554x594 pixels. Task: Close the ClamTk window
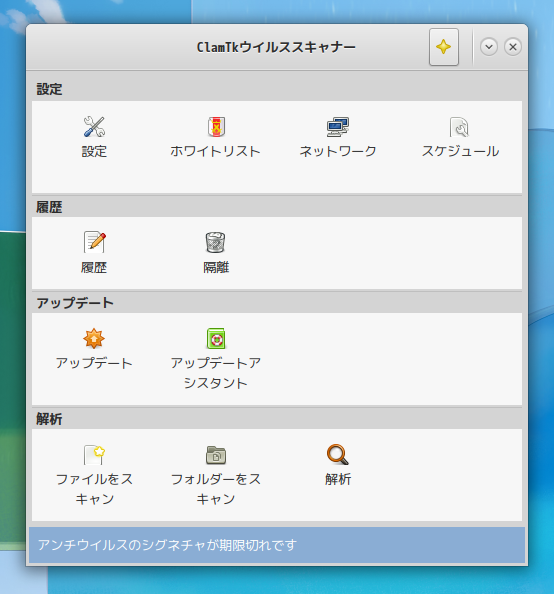tap(513, 47)
